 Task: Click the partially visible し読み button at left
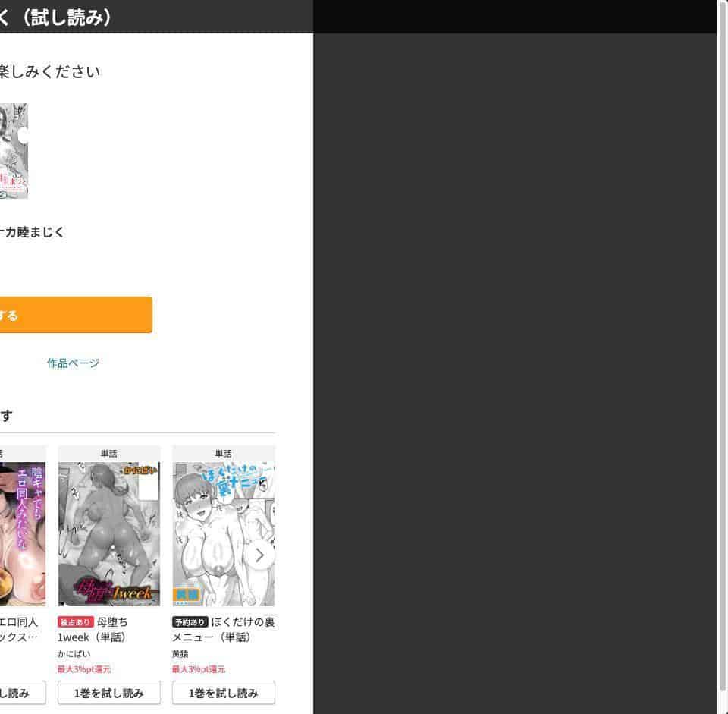point(23,693)
